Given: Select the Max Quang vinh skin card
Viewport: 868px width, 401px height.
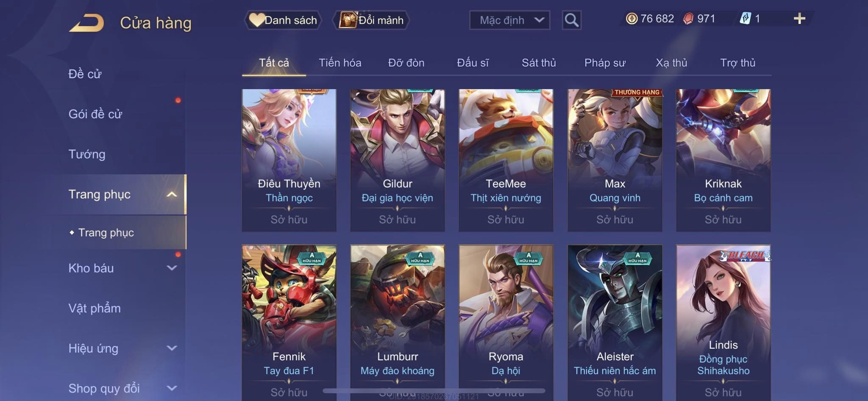Looking at the screenshot, I should pos(615,160).
